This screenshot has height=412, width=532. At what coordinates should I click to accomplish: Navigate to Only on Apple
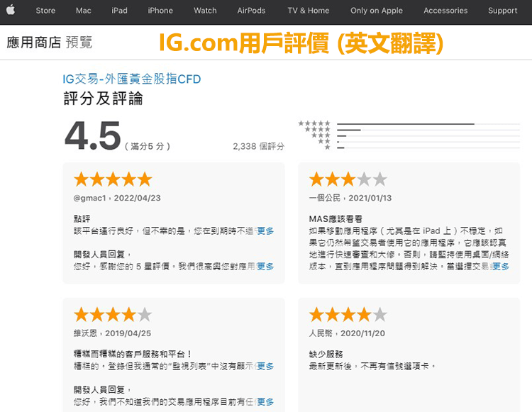[x=377, y=11]
